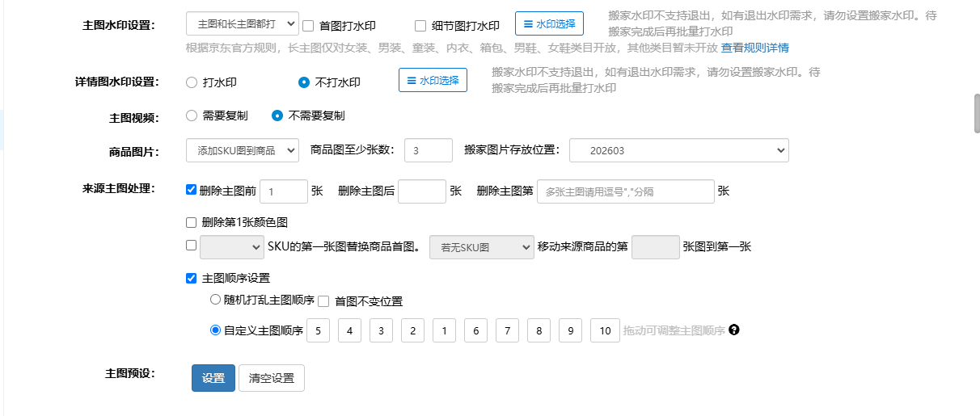980x416 pixels.
Task: Toggle the 删除第1张颜色图 checkbox
Action: pyautogui.click(x=192, y=222)
